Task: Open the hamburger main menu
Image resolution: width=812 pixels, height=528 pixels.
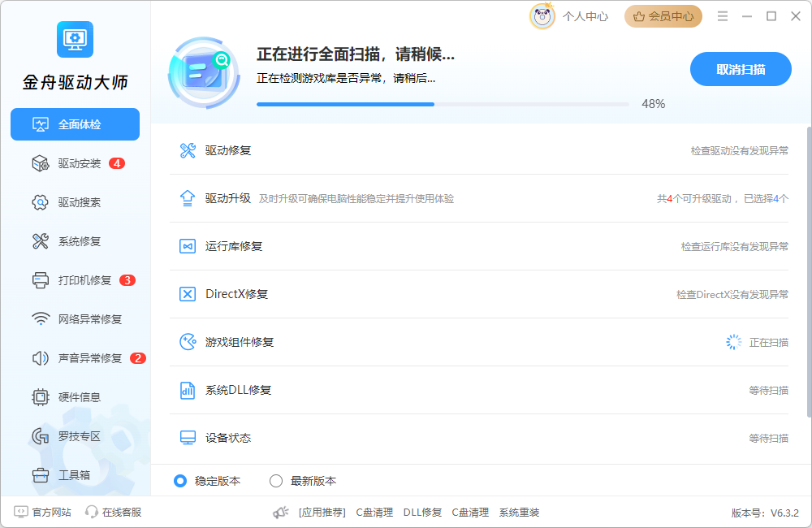Action: pos(723,16)
